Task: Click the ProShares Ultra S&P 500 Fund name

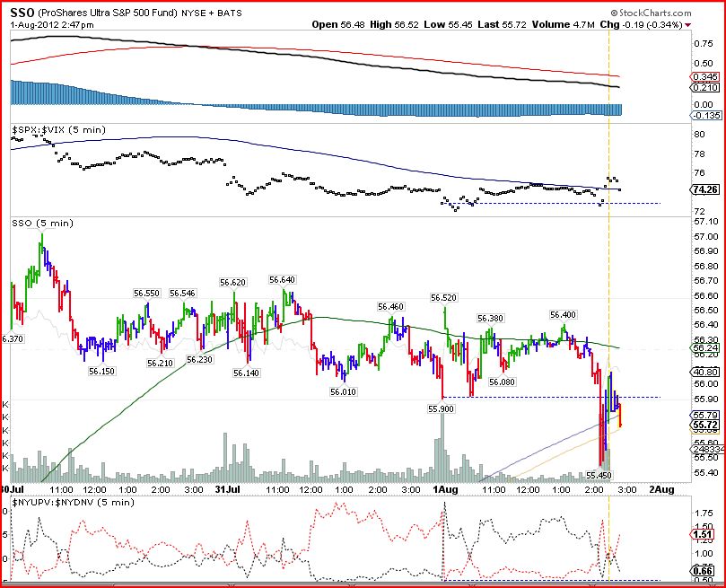Action: point(108,13)
